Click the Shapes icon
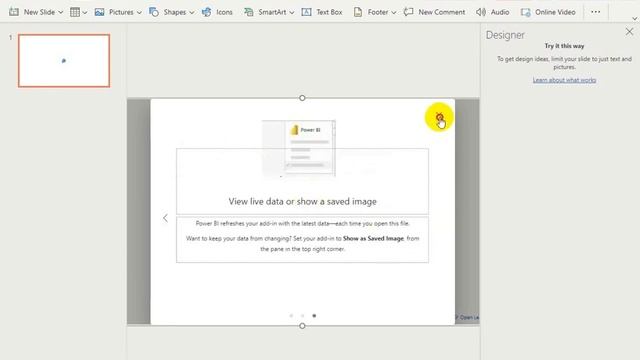This screenshot has height=360, width=640. tap(154, 12)
